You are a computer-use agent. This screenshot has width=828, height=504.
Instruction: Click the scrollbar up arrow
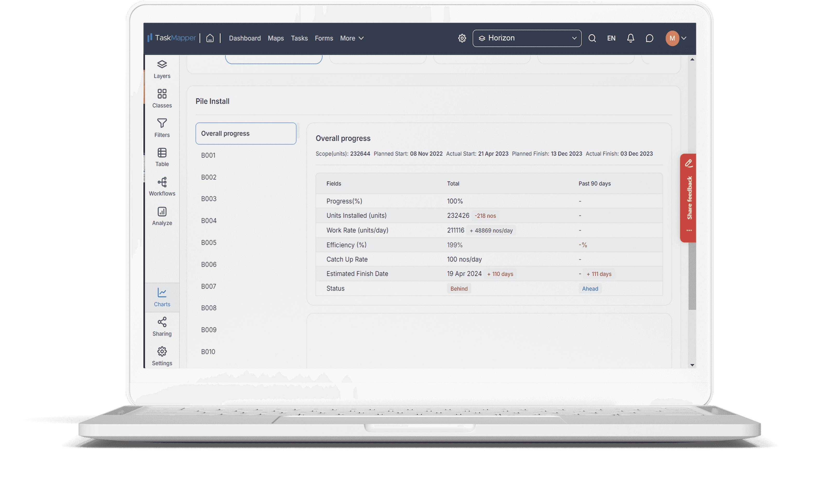(x=692, y=59)
